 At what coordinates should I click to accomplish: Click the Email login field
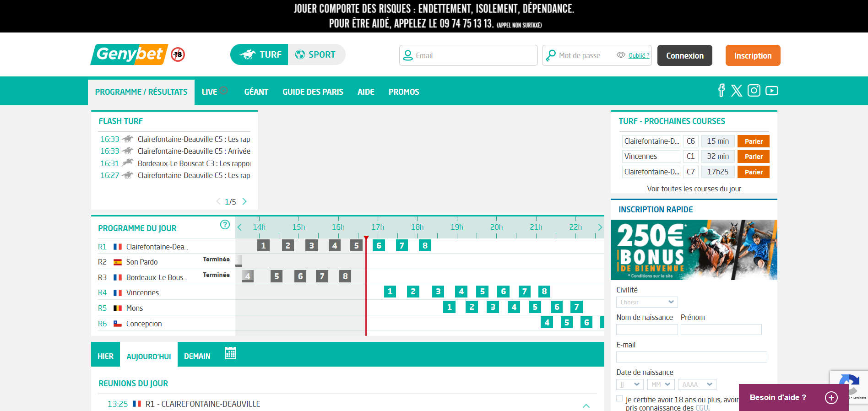[x=468, y=55]
